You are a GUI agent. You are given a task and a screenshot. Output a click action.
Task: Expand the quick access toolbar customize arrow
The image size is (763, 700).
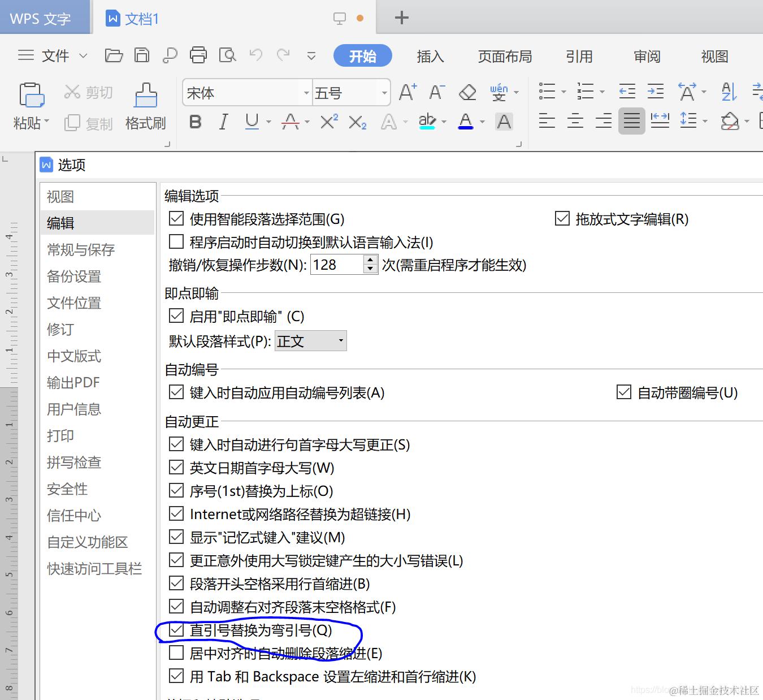pyautogui.click(x=311, y=55)
